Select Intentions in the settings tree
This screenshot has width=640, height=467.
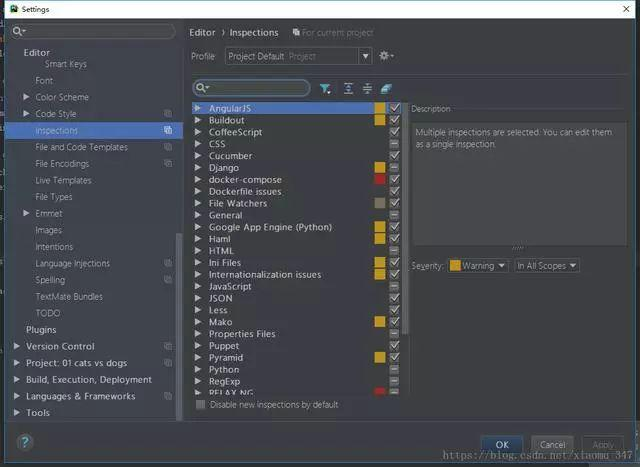[x=54, y=247]
